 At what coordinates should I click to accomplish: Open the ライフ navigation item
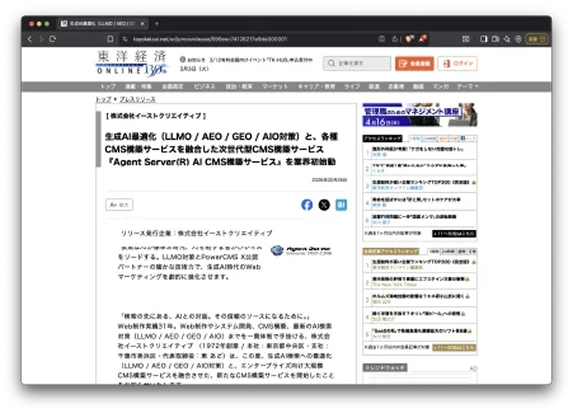point(352,86)
